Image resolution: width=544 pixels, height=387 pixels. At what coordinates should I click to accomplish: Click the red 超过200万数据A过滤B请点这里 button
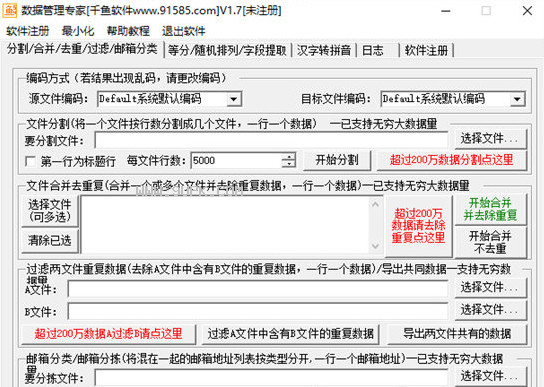pos(108,334)
